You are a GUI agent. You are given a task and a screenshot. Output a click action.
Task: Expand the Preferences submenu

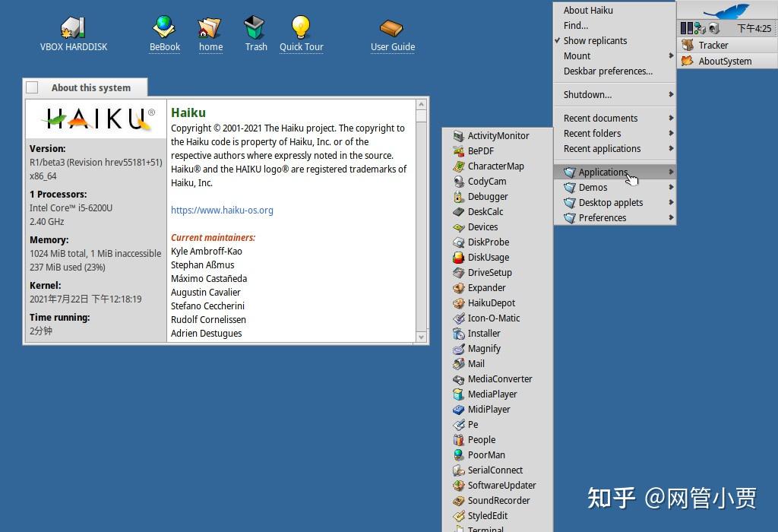click(x=615, y=218)
